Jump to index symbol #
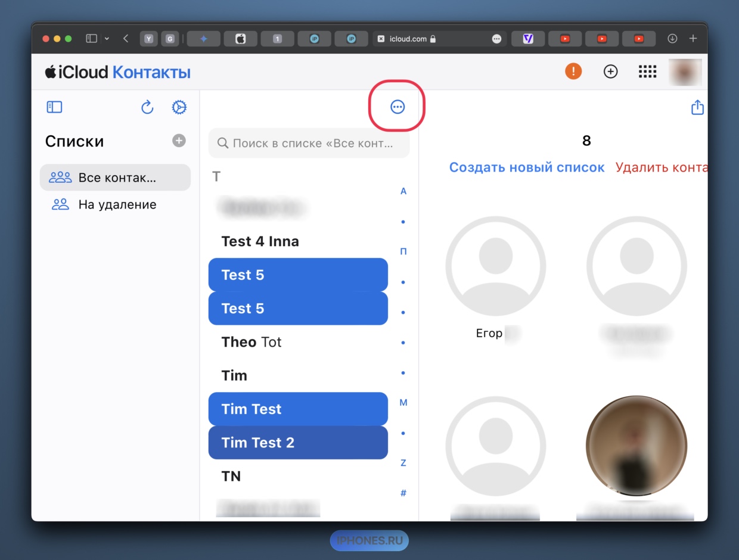Viewport: 739px width, 560px height. pos(403,493)
